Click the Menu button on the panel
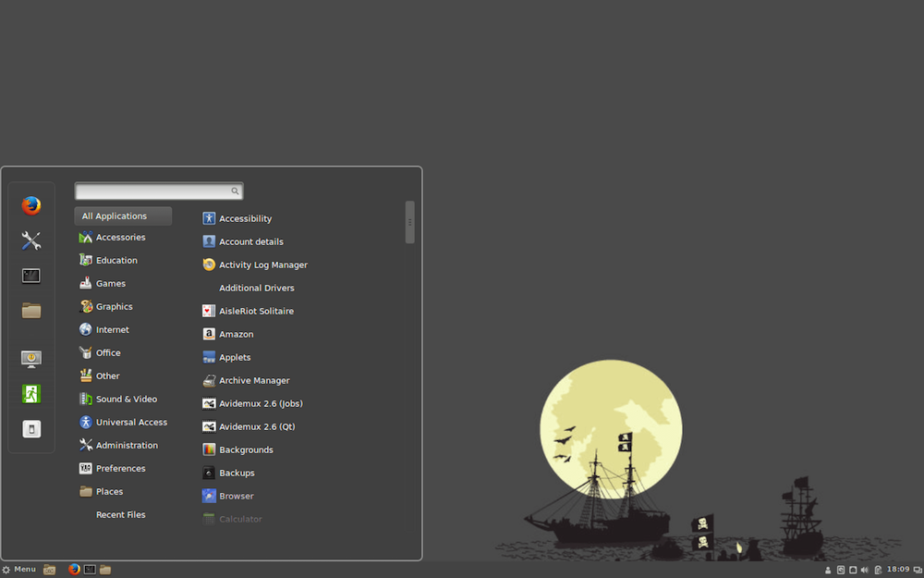 [18, 569]
